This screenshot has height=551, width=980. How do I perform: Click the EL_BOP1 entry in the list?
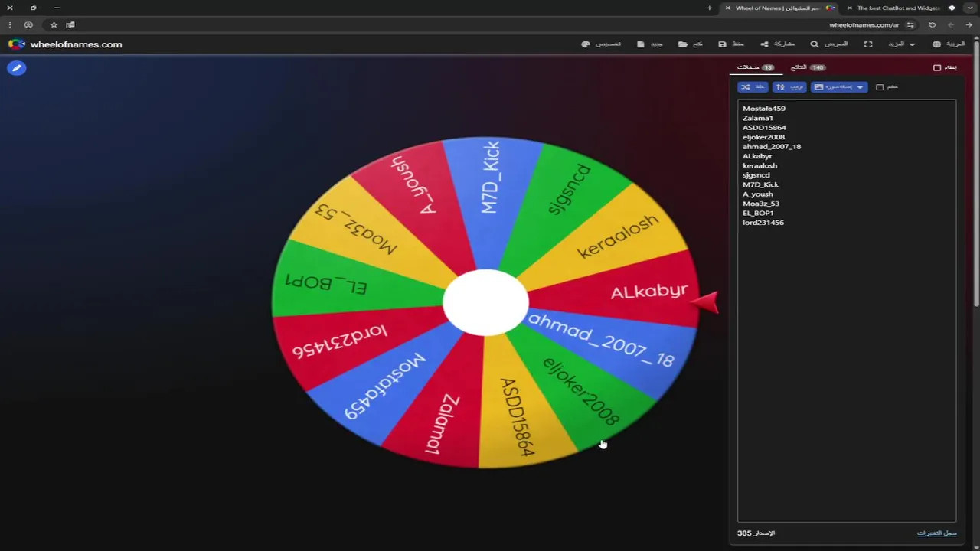tap(758, 213)
